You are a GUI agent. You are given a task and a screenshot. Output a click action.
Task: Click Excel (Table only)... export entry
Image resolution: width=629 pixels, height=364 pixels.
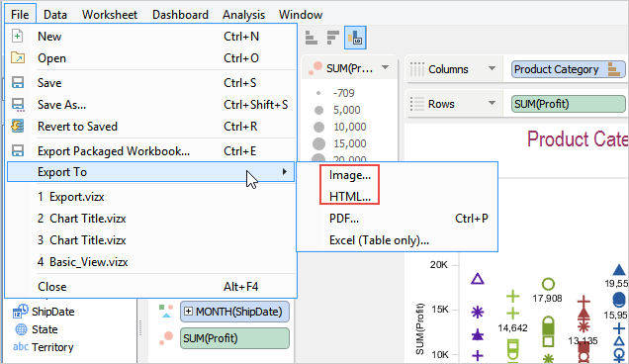[379, 240]
